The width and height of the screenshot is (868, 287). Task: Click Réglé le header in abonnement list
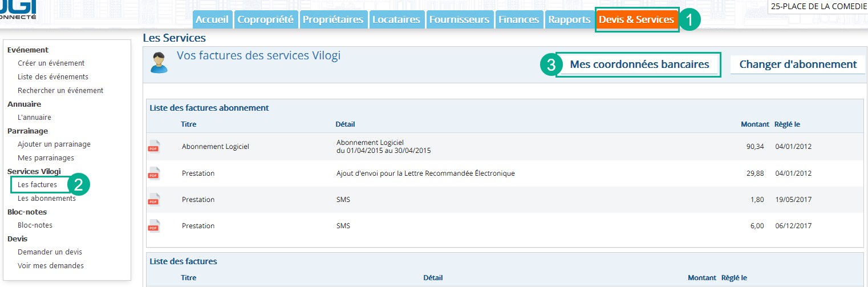pyautogui.click(x=788, y=124)
